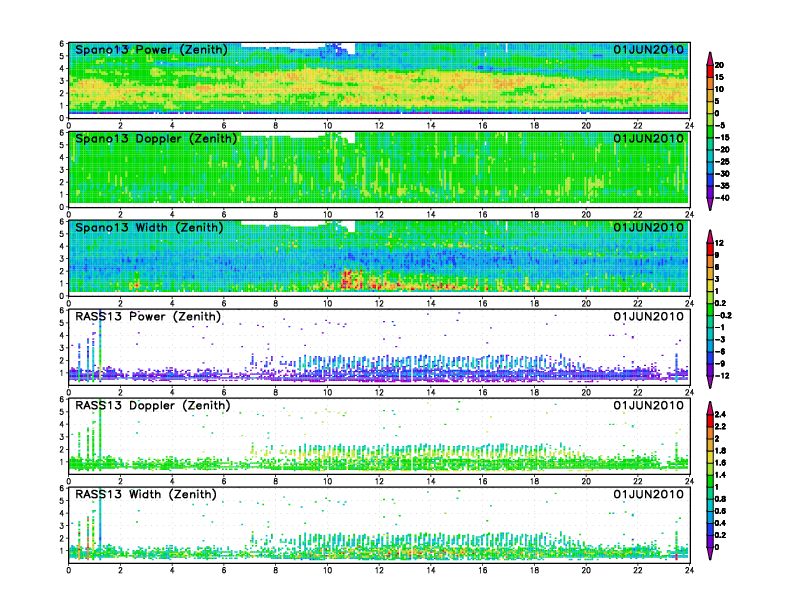Click hour 24 tick under RASS13 Width panel
This screenshot has width=792, height=612.
[689, 570]
